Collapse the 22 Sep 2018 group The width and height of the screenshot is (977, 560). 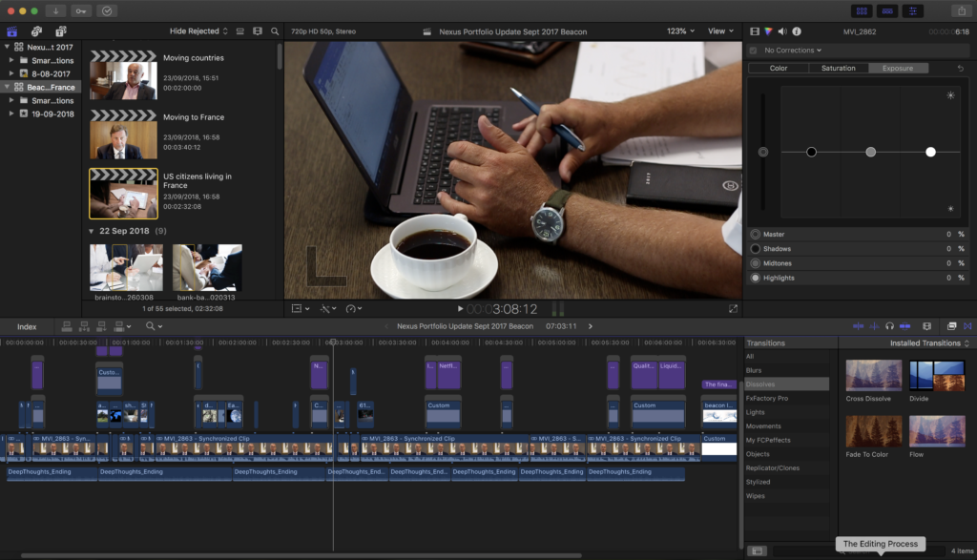(92, 231)
